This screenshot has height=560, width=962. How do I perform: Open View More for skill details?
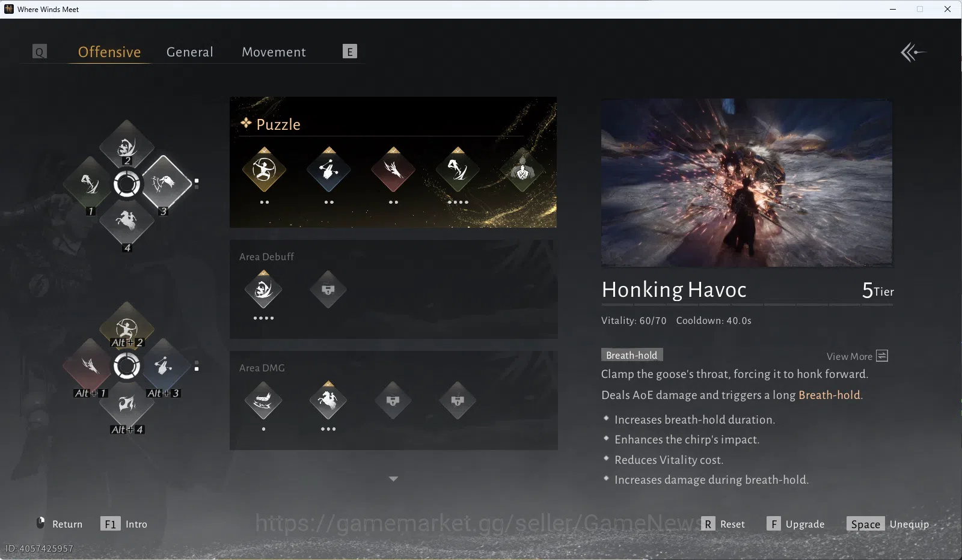857,356
